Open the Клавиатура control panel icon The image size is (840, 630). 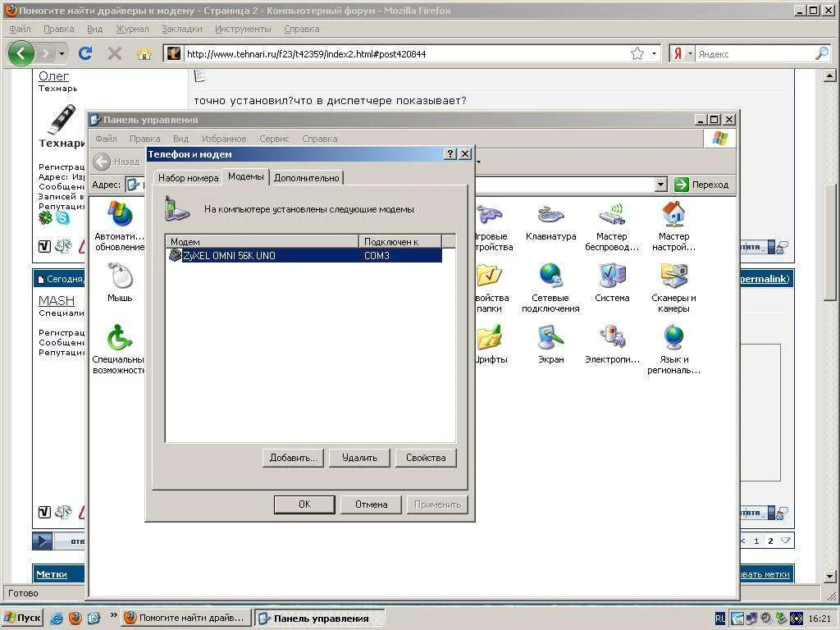(x=550, y=219)
